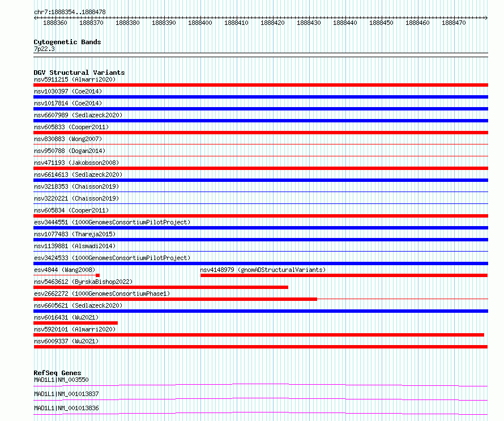Select nsv1077483 (Thareja2015) label
Image resolution: width=504 pixels, height=421 pixels.
pyautogui.click(x=75, y=234)
